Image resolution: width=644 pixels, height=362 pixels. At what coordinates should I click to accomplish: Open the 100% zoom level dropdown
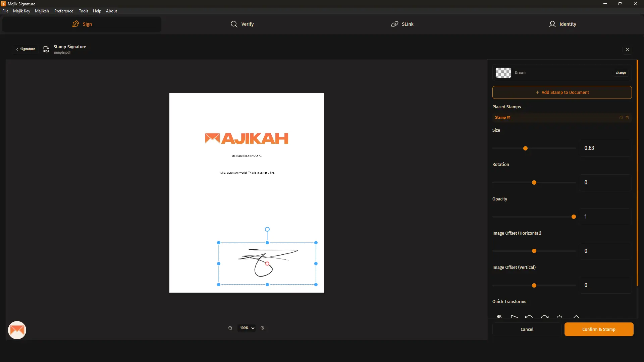coord(247,328)
